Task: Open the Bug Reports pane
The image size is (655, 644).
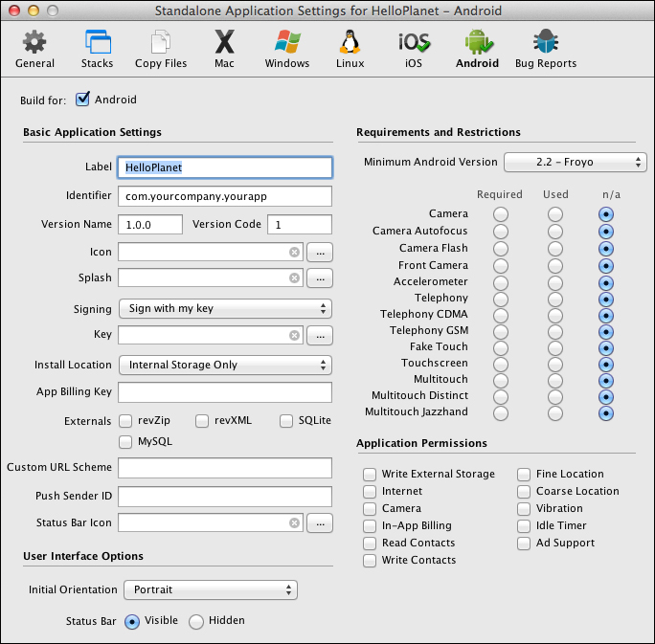Action: point(546,49)
